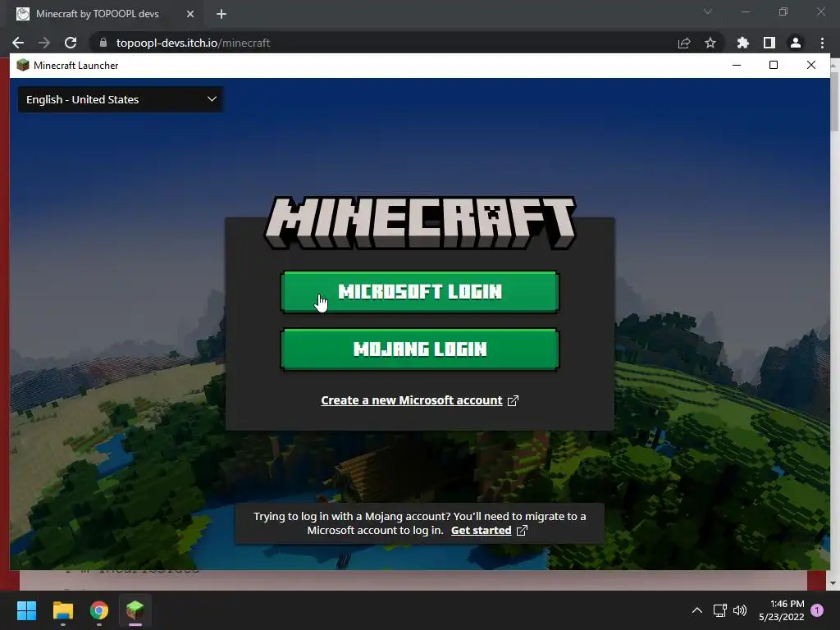
Task: Open File Explorer from the taskbar
Action: coord(62,610)
